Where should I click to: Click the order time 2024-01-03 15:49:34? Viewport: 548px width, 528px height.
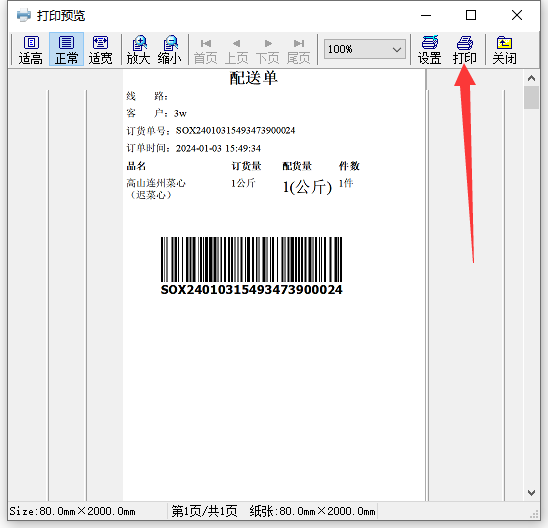click(218, 149)
